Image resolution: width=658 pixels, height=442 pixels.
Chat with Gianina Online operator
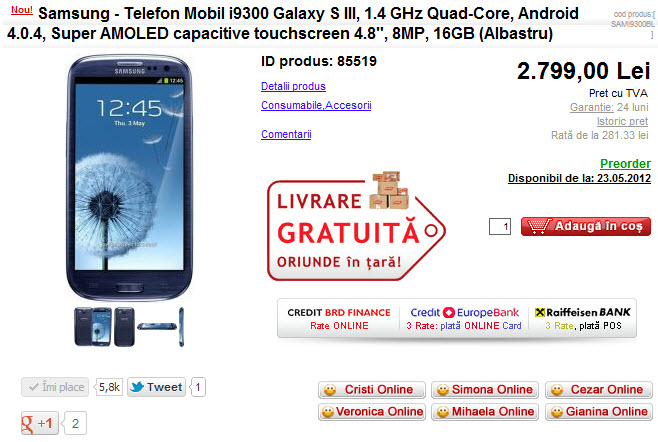click(x=599, y=412)
